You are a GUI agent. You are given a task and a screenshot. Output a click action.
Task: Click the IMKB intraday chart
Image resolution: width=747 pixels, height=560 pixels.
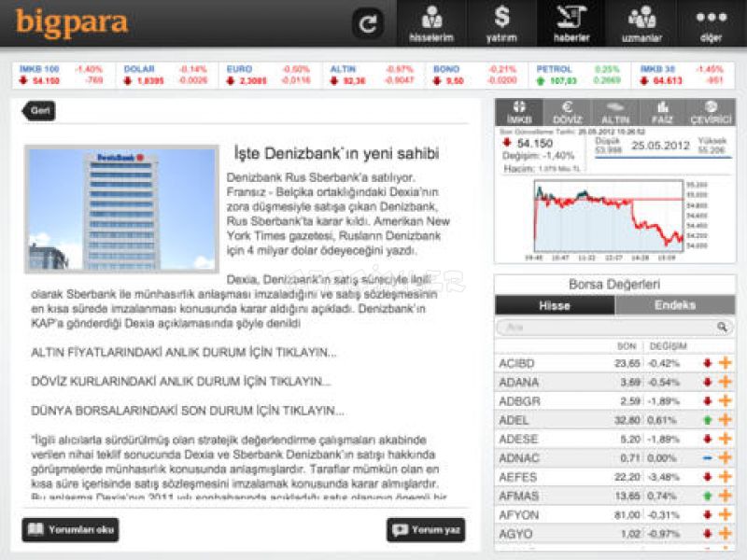(x=609, y=216)
